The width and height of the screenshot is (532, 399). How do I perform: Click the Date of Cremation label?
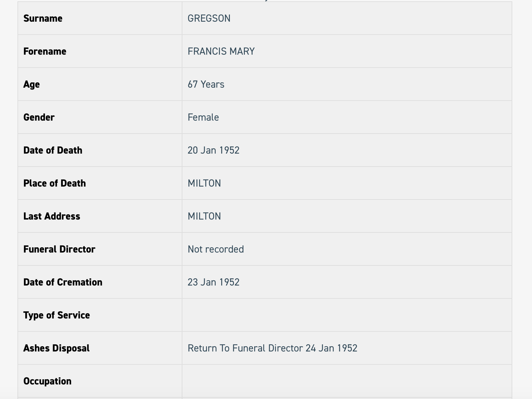click(x=63, y=282)
